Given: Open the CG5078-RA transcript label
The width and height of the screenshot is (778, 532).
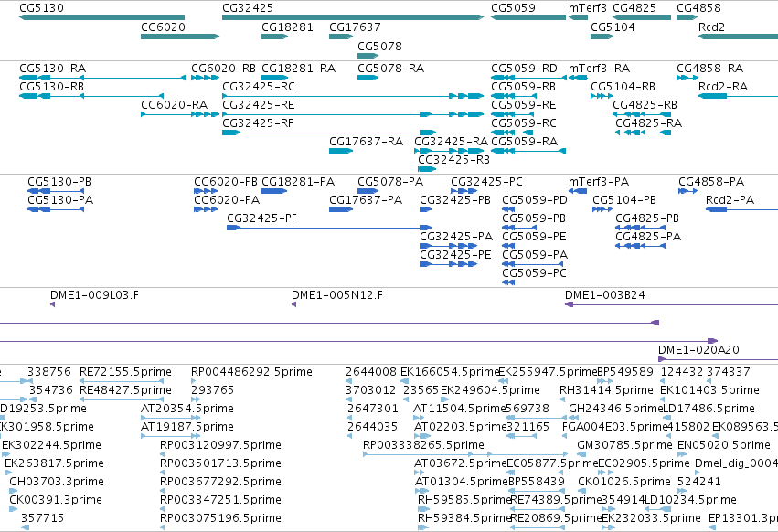Looking at the screenshot, I should click(x=391, y=68).
